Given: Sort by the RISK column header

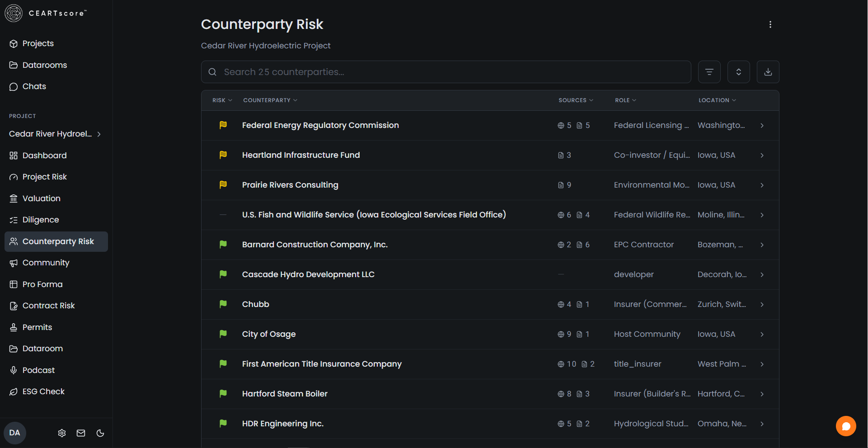Looking at the screenshot, I should 222,100.
